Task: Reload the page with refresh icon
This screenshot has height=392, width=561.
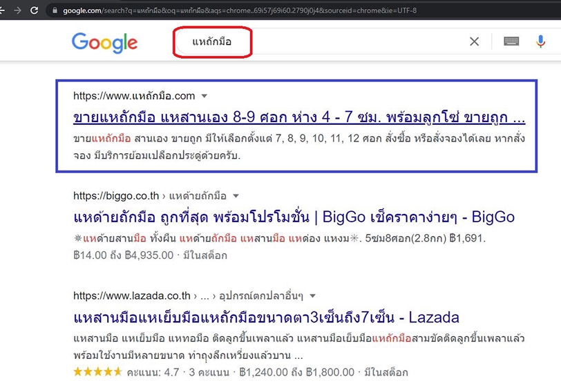Action: click(x=35, y=10)
